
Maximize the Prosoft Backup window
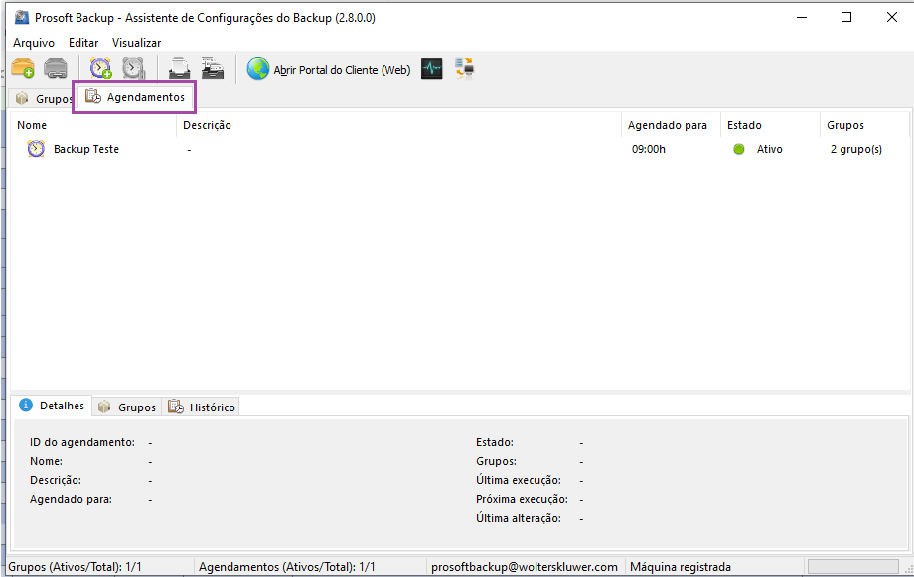pos(846,17)
